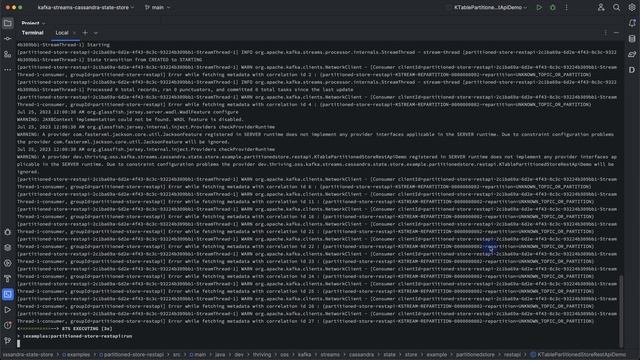Select the active Terminal tool window icon
The width and height of the screenshot is (640, 360).
point(8,294)
